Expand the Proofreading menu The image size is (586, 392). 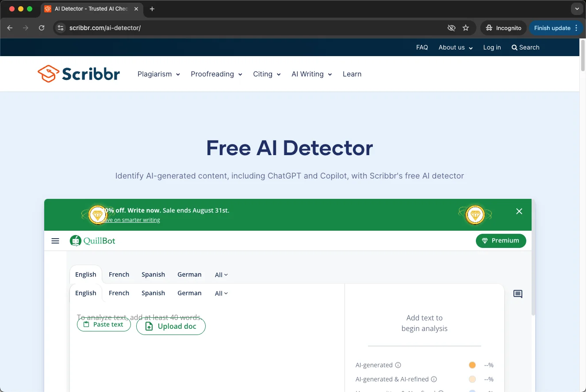216,74
